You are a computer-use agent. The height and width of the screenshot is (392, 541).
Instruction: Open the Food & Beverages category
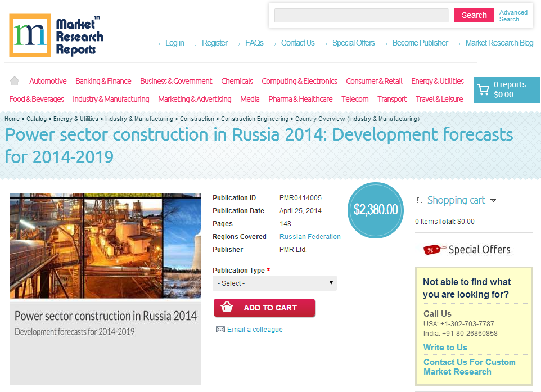(37, 99)
